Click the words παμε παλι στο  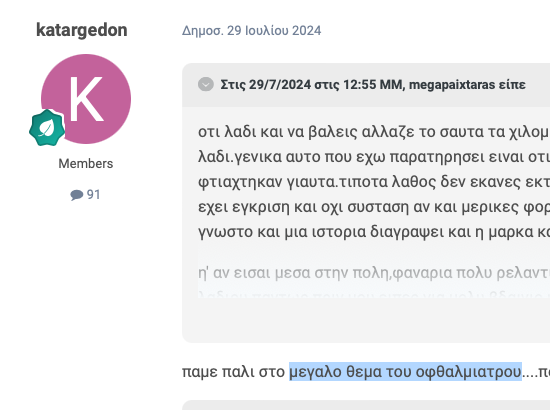point(233,372)
